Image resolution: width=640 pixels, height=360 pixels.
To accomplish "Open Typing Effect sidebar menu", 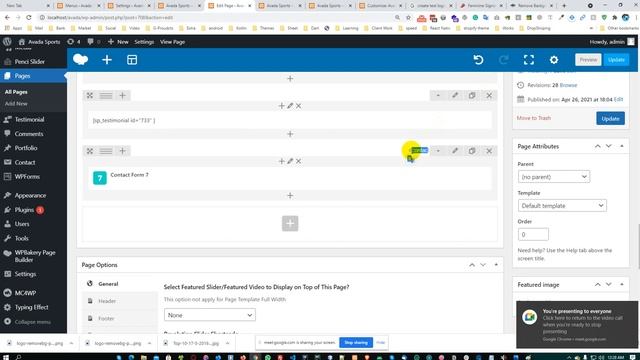I will click(x=33, y=307).
